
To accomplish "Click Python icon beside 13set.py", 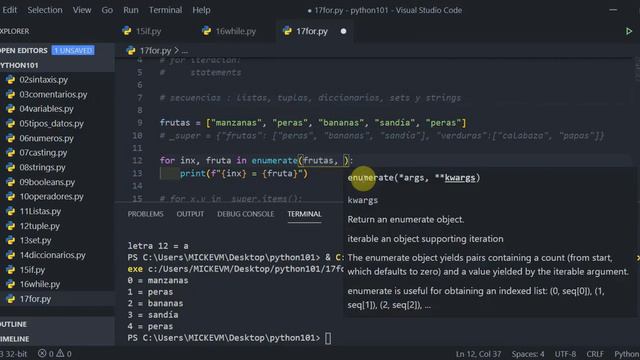I will (10, 240).
